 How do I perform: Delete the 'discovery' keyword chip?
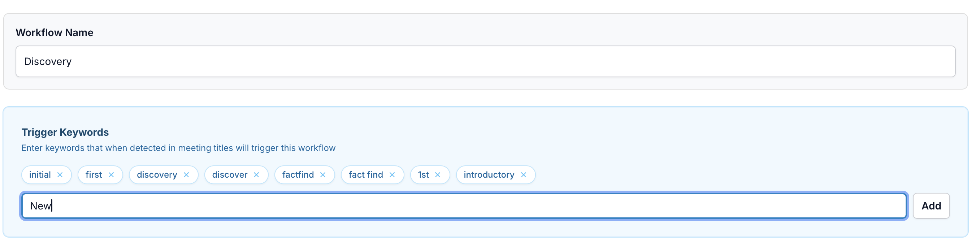(x=186, y=175)
